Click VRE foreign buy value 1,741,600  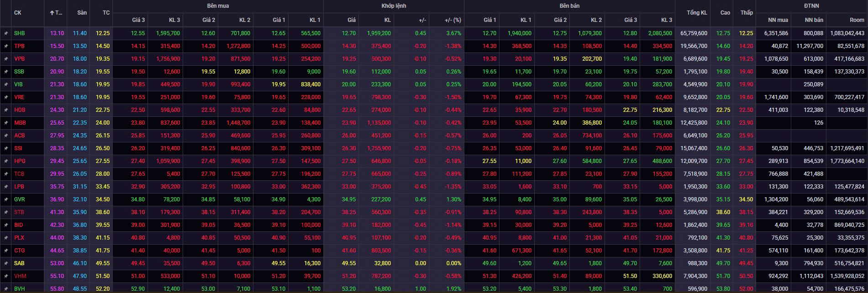click(x=776, y=97)
